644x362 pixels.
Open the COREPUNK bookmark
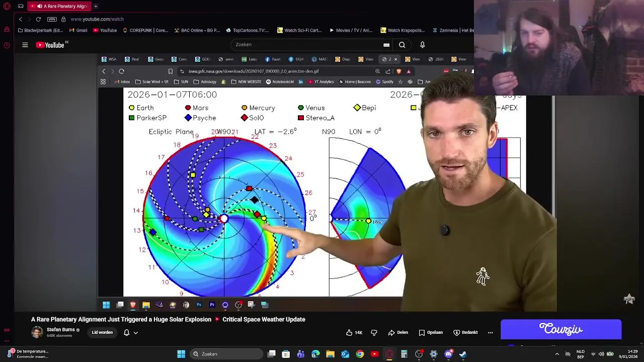point(145,30)
